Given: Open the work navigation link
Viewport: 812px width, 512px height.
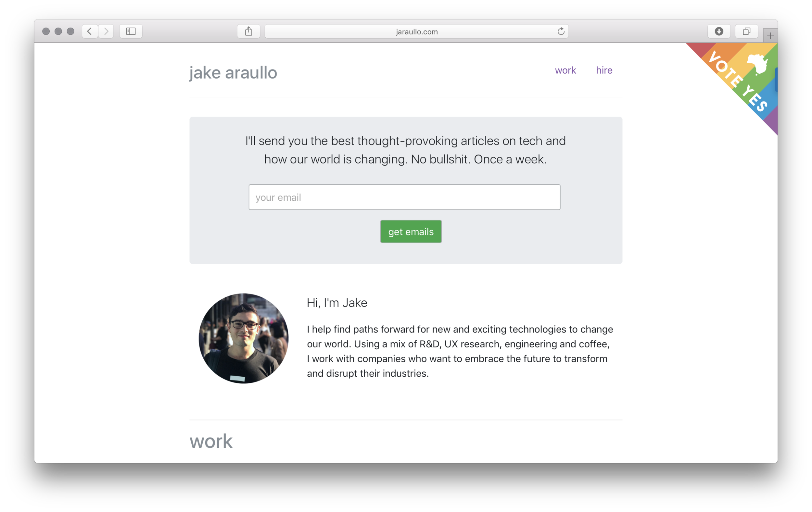Looking at the screenshot, I should (565, 70).
